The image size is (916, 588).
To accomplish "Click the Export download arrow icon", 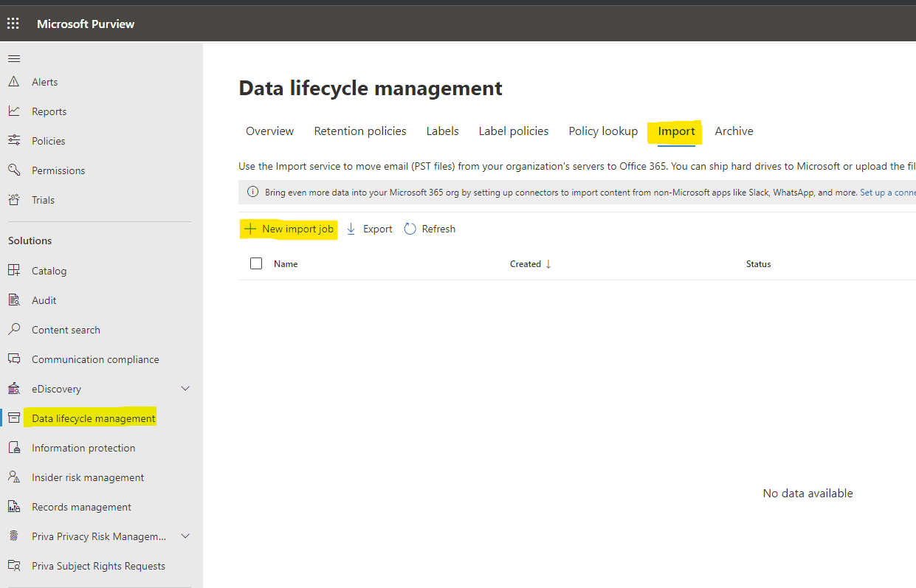I will point(351,229).
